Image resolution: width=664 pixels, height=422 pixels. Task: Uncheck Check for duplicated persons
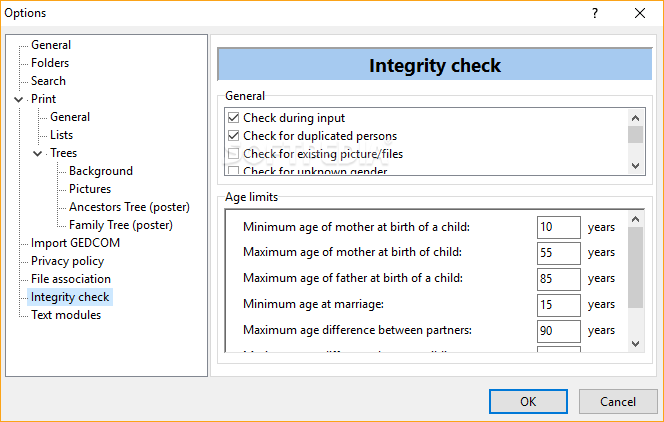point(234,136)
